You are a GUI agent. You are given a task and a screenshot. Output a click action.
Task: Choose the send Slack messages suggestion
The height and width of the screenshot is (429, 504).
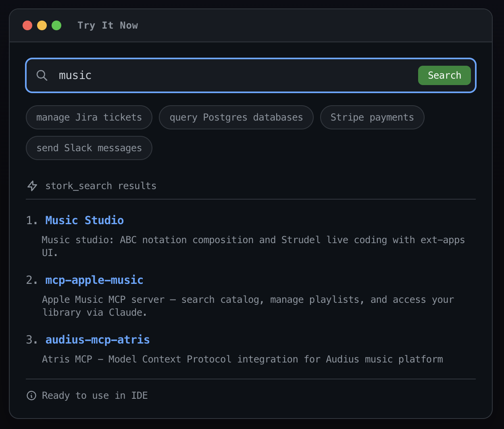[x=89, y=148]
